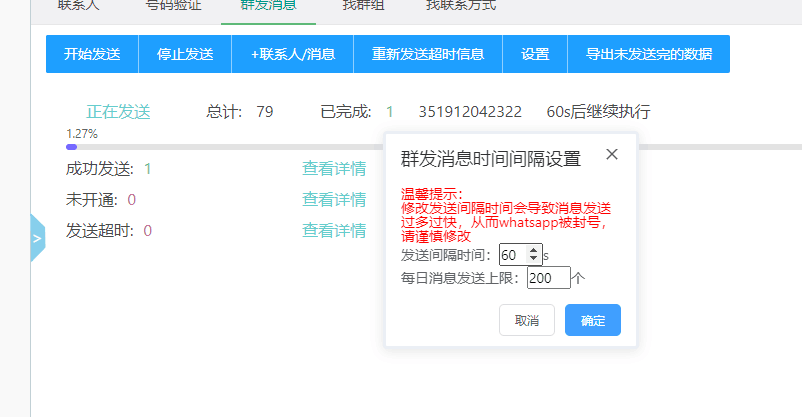The width and height of the screenshot is (802, 417).
Task: Expand the collapsed left sidebar arrow
Action: point(38,238)
